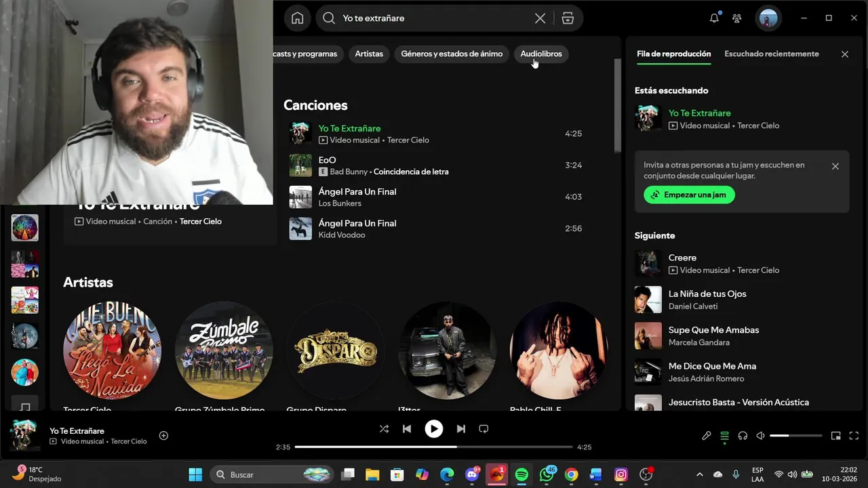This screenshot has width=868, height=488.
Task: Open Instagram from the Windows taskbar
Action: [x=620, y=474]
